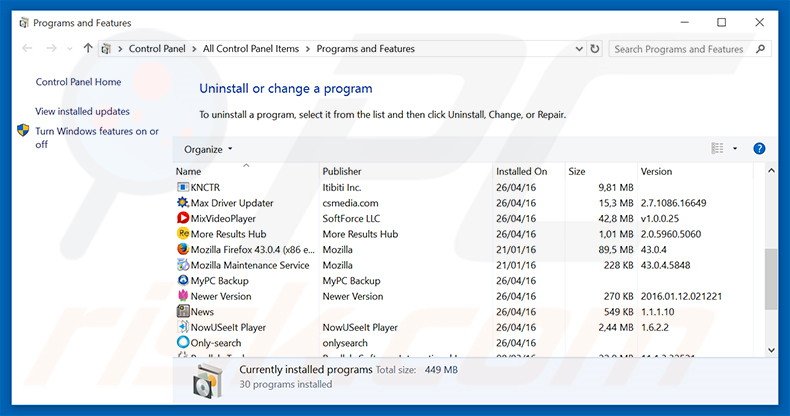790x416 pixels.
Task: Open Control Panel Home link
Action: (x=78, y=82)
